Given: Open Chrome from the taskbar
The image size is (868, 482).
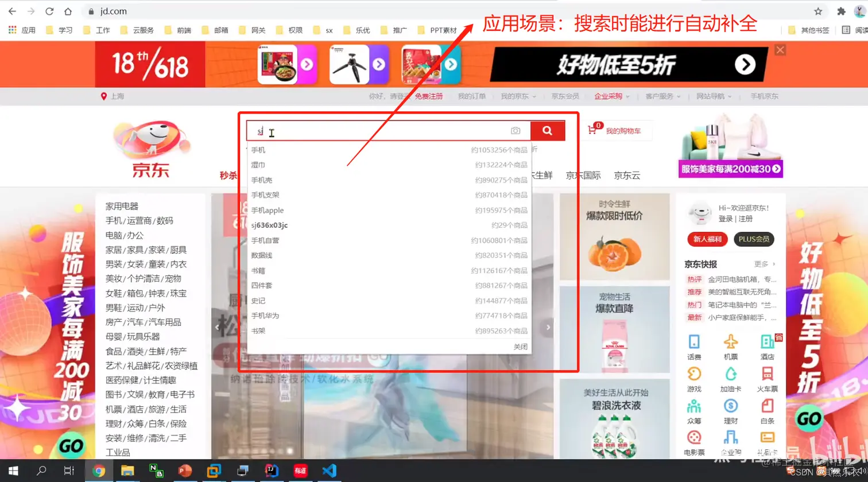Looking at the screenshot, I should 99,471.
